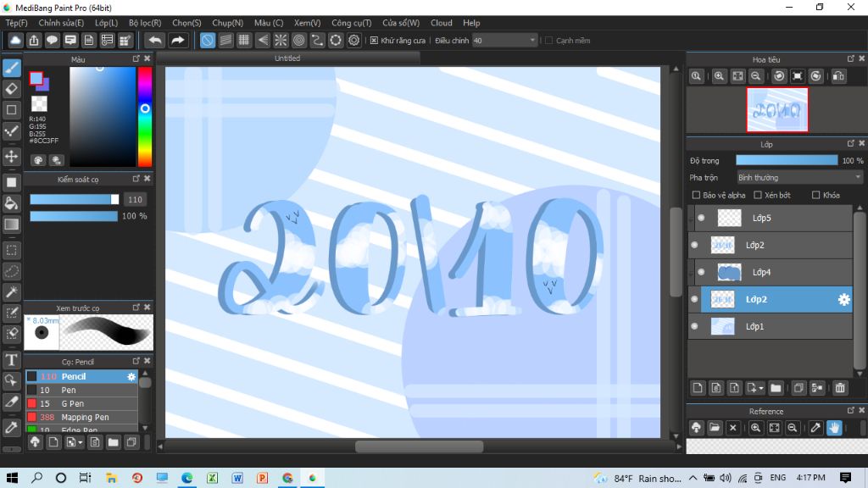
Task: Open the add brush dropdown in brush panel
Action: click(x=81, y=442)
